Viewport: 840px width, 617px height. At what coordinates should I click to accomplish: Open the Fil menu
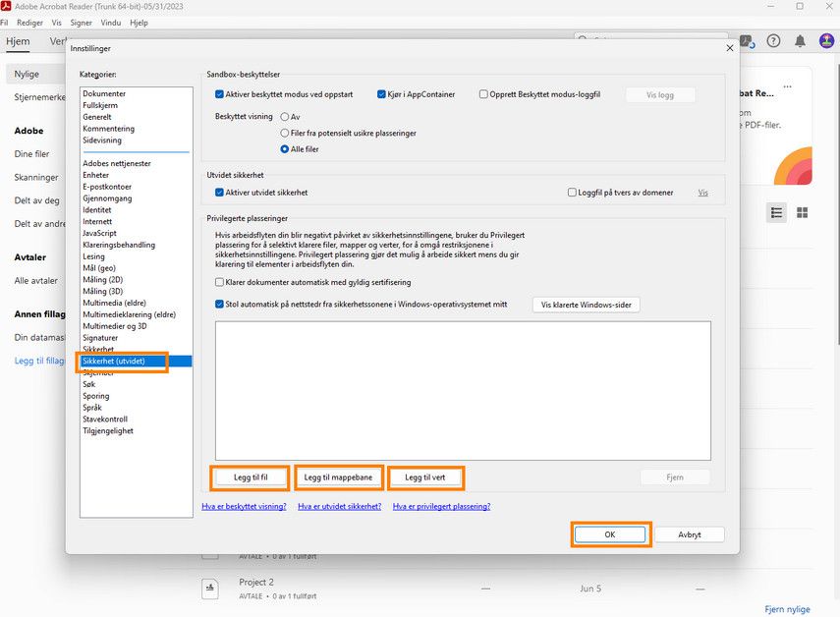click(x=4, y=23)
